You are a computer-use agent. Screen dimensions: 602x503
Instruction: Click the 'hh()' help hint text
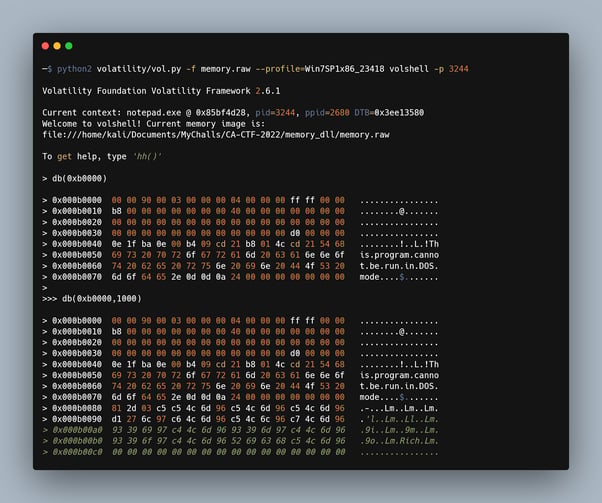click(x=147, y=157)
